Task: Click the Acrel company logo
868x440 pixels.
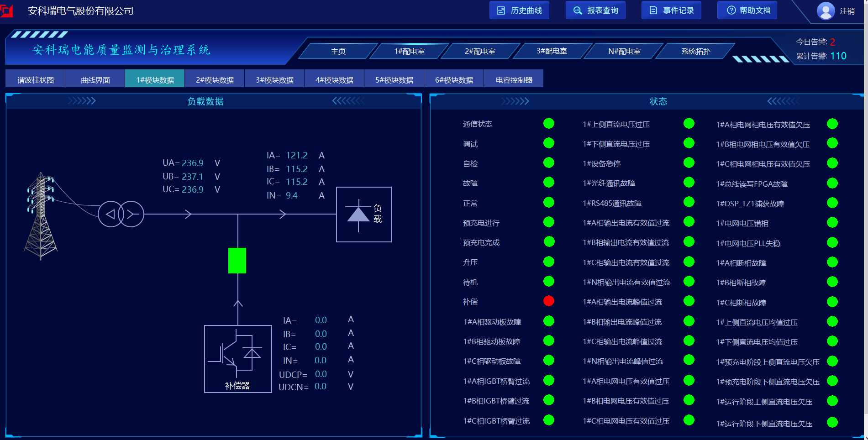Action: point(6,11)
